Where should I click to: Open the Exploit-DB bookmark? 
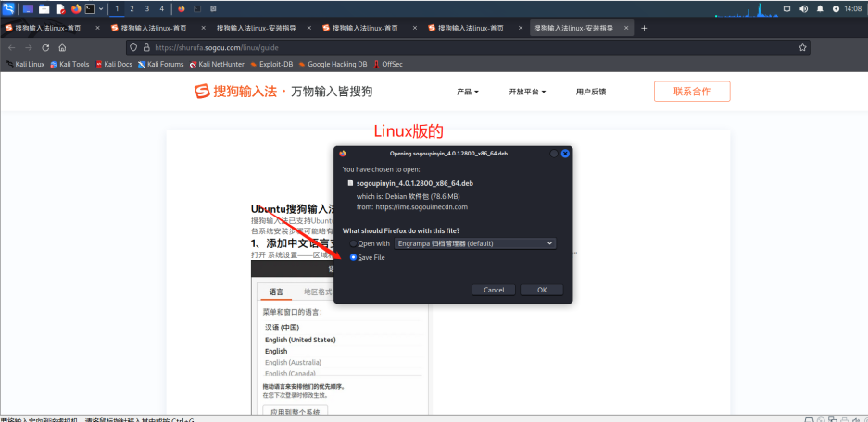coord(271,64)
